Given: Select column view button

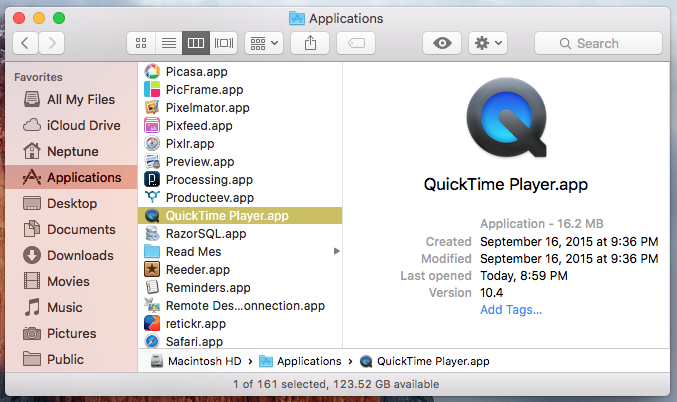Looking at the screenshot, I should click(196, 43).
